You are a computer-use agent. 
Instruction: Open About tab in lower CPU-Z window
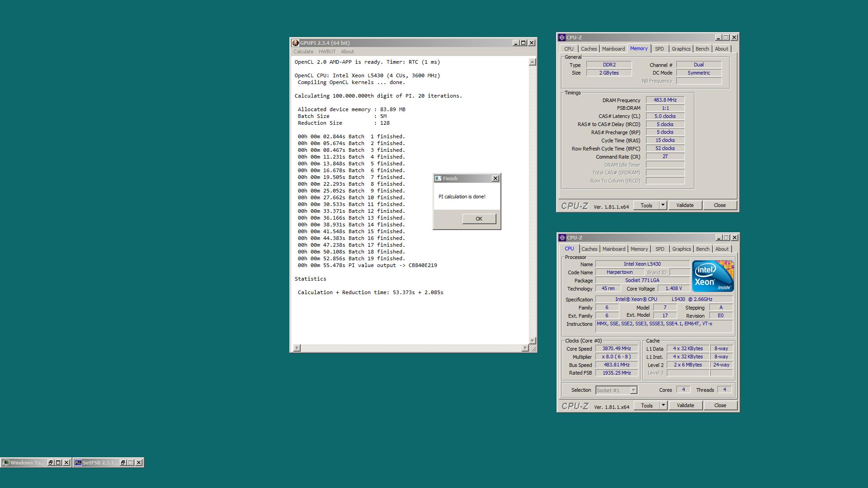tap(722, 249)
